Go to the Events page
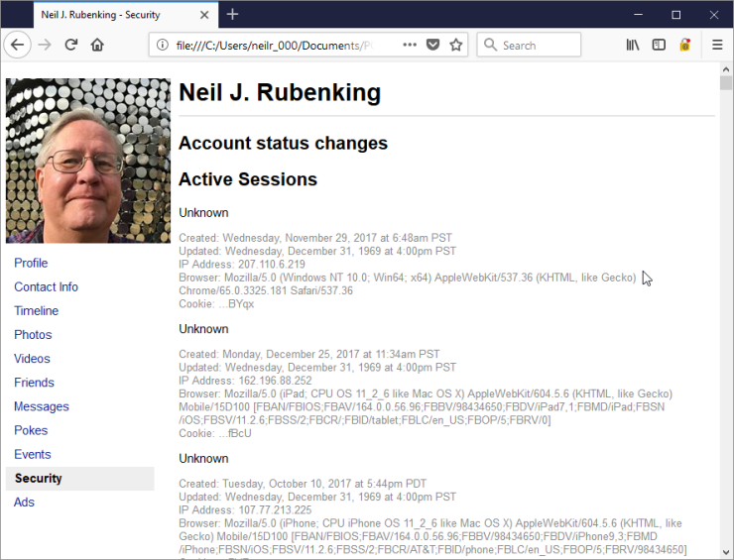This screenshot has width=734, height=560. pyautogui.click(x=33, y=454)
